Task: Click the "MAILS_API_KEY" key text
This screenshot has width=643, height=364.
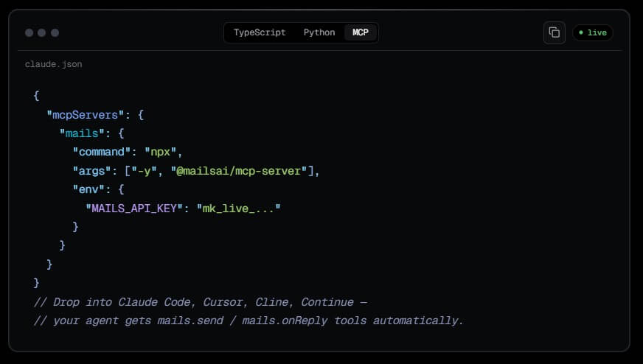Action: pos(134,209)
